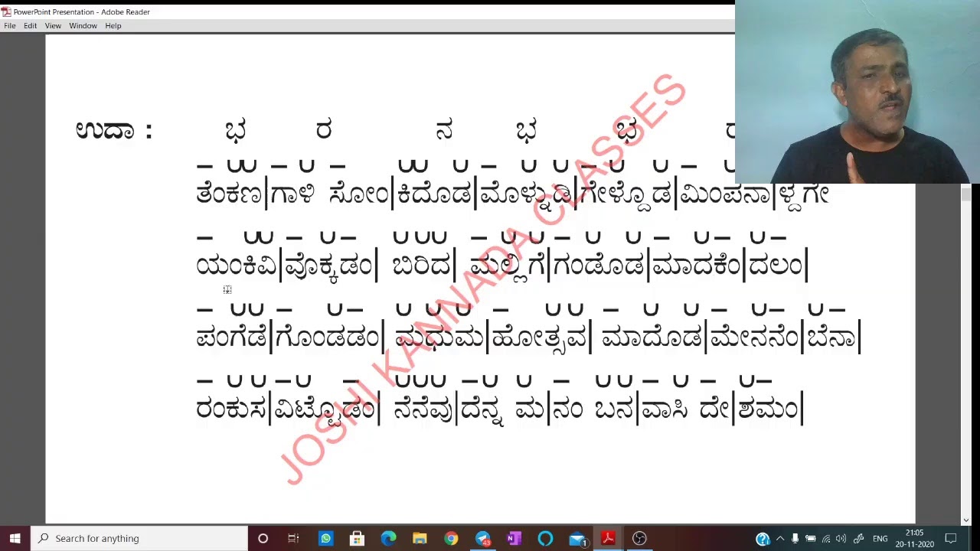Open the Edit menu
Image resolution: width=980 pixels, height=551 pixels.
pyautogui.click(x=30, y=25)
